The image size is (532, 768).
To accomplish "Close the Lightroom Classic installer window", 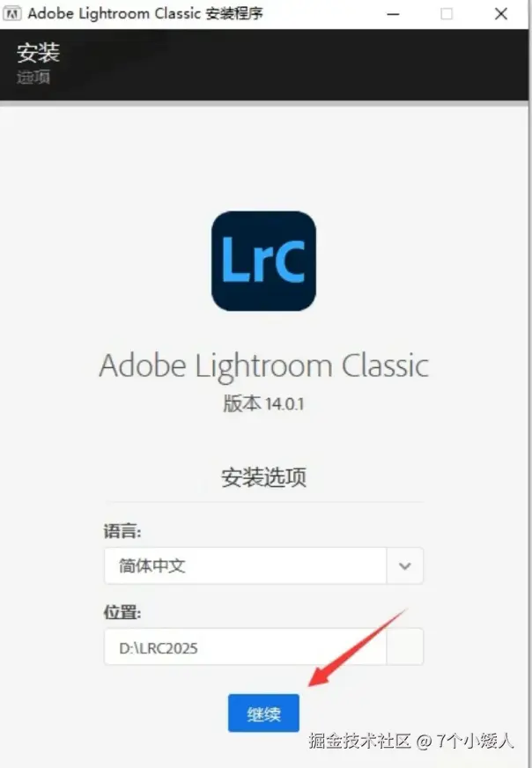I will pos(500,14).
